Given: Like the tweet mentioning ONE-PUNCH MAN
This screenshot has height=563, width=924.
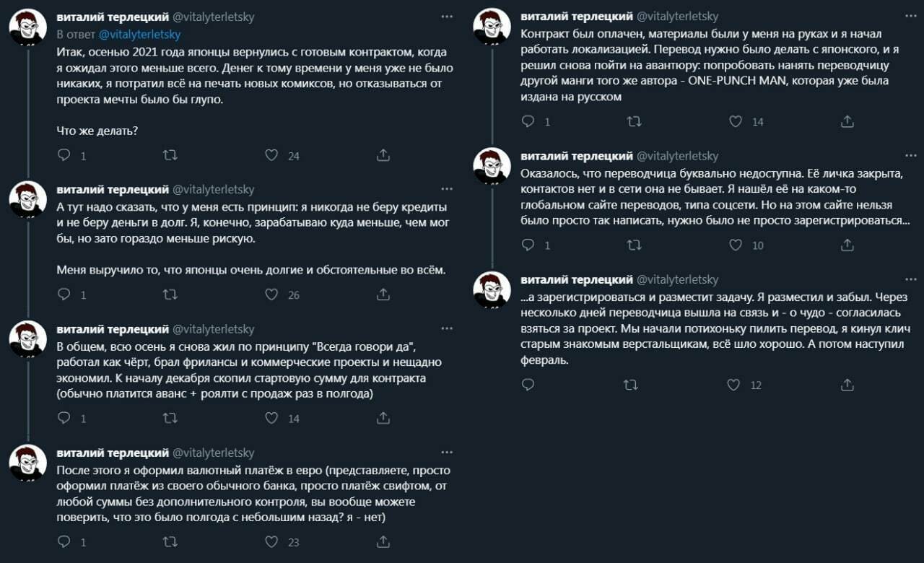Looking at the screenshot, I should click(x=736, y=121).
